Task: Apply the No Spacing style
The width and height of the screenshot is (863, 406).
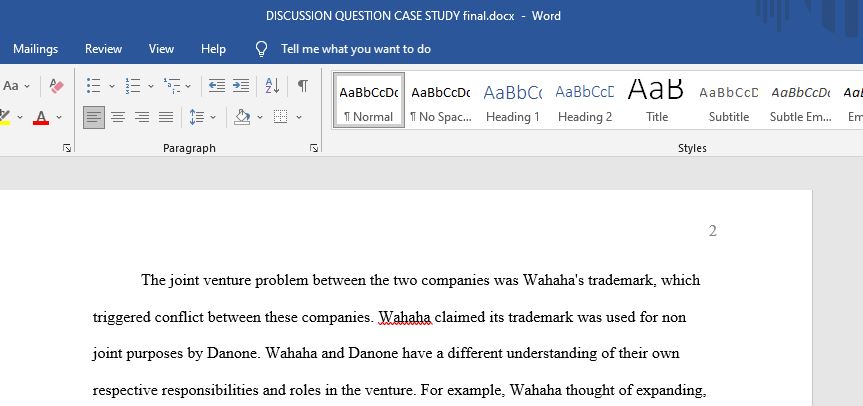Action: tap(441, 100)
